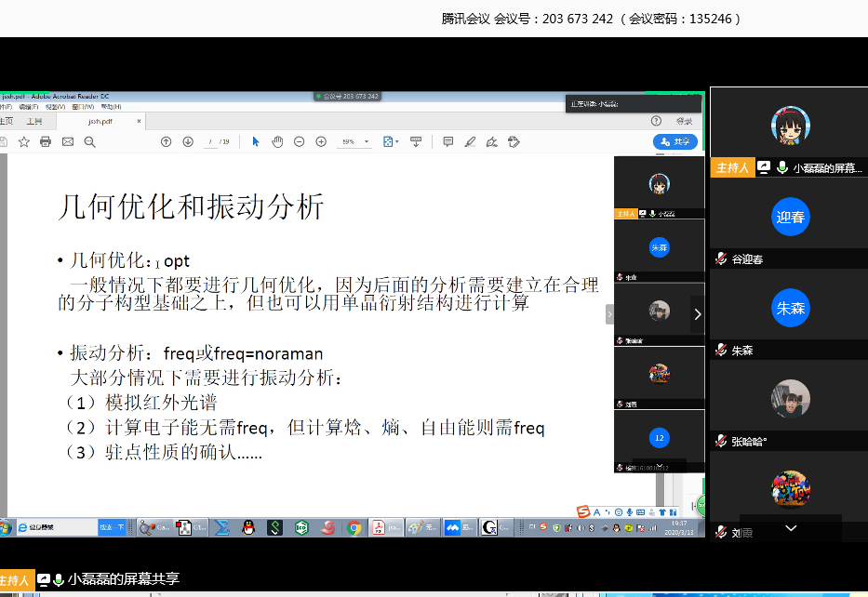The height and width of the screenshot is (597, 868).
Task: Expand participant list with bottom chevron
Action: point(791,527)
